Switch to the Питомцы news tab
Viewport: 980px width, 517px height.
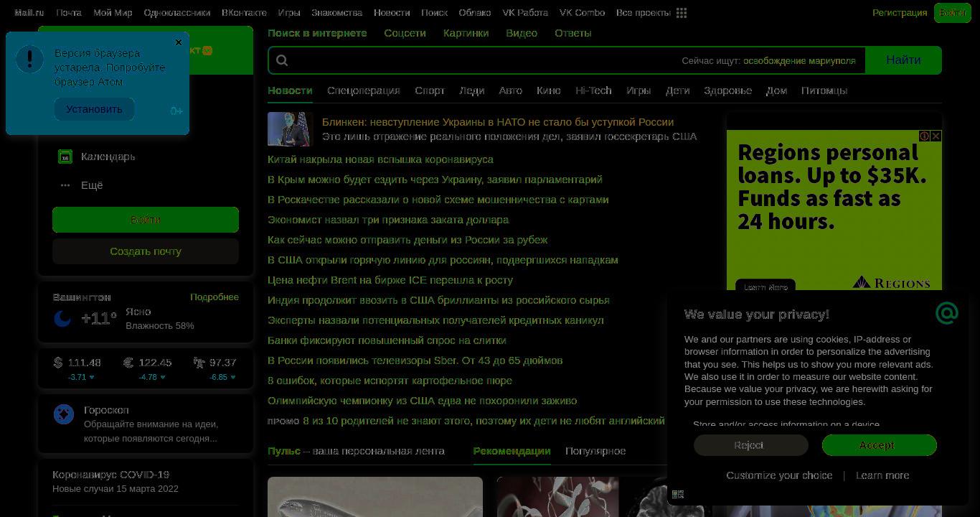coord(824,90)
